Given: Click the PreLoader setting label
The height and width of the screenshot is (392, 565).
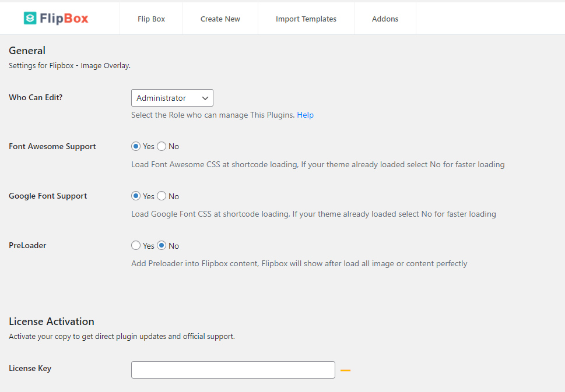Looking at the screenshot, I should 27,245.
